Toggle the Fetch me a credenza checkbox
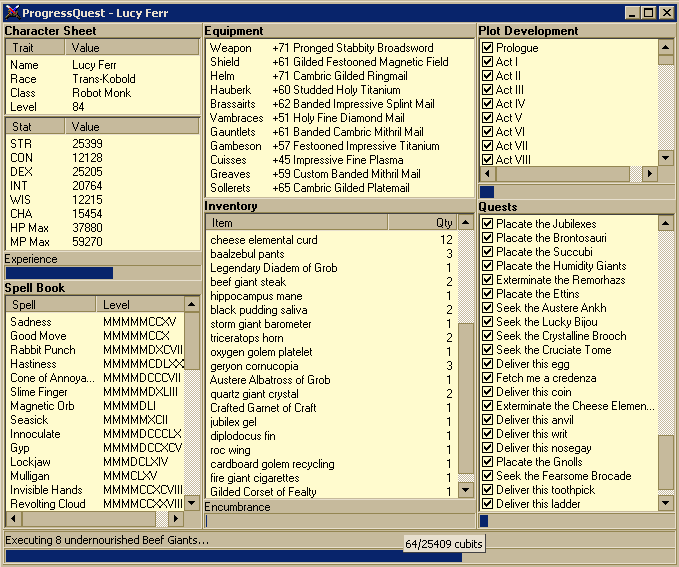The width and height of the screenshot is (679, 567). (488, 378)
